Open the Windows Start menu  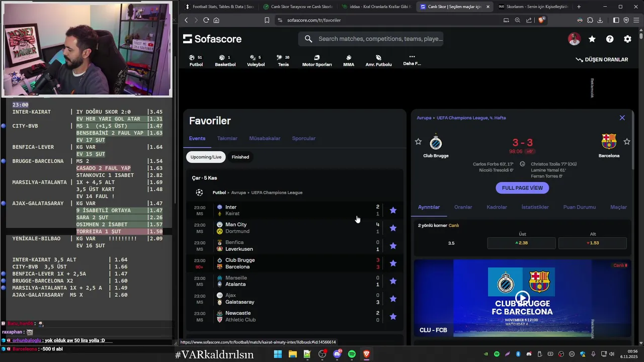pyautogui.click(x=278, y=354)
